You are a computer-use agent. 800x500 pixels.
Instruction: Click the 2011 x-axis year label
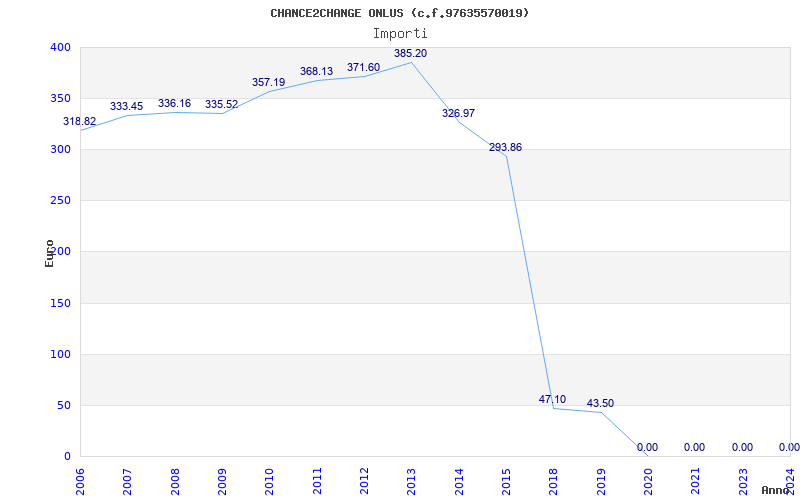[317, 481]
